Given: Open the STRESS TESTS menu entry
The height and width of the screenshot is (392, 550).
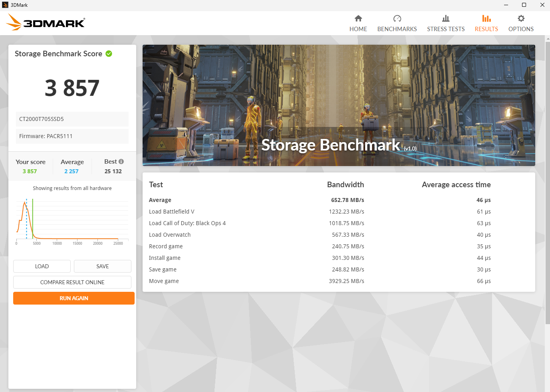Looking at the screenshot, I should pos(446,29).
